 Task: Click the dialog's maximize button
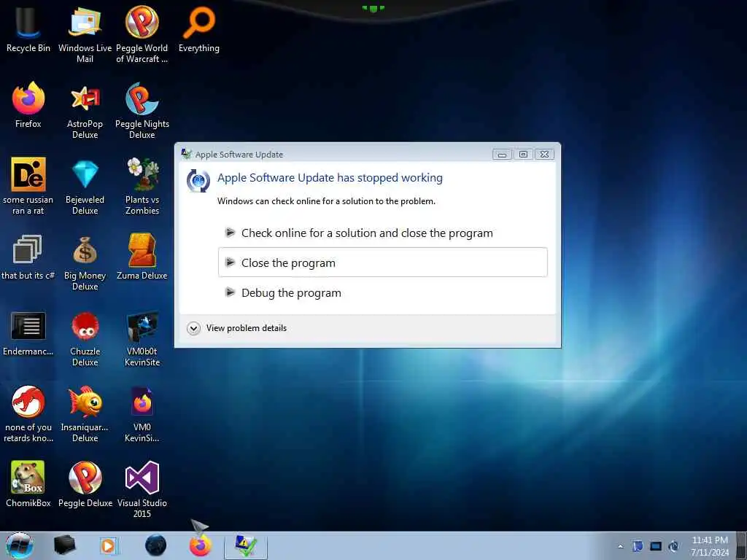click(x=523, y=155)
